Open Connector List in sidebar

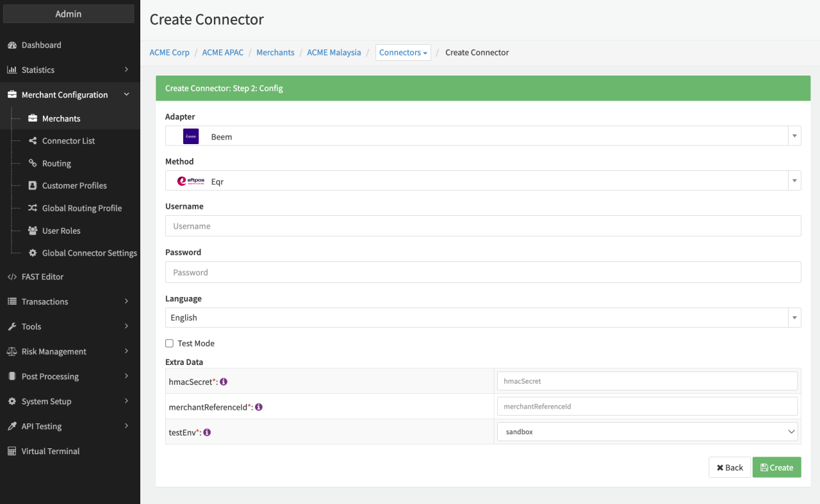click(68, 141)
